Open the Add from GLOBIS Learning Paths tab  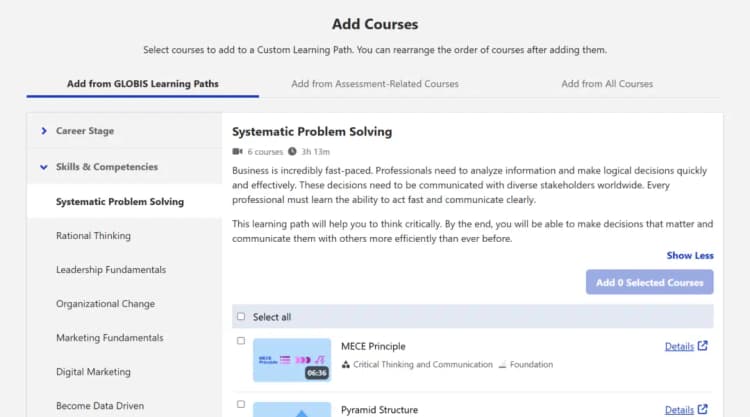(x=143, y=84)
